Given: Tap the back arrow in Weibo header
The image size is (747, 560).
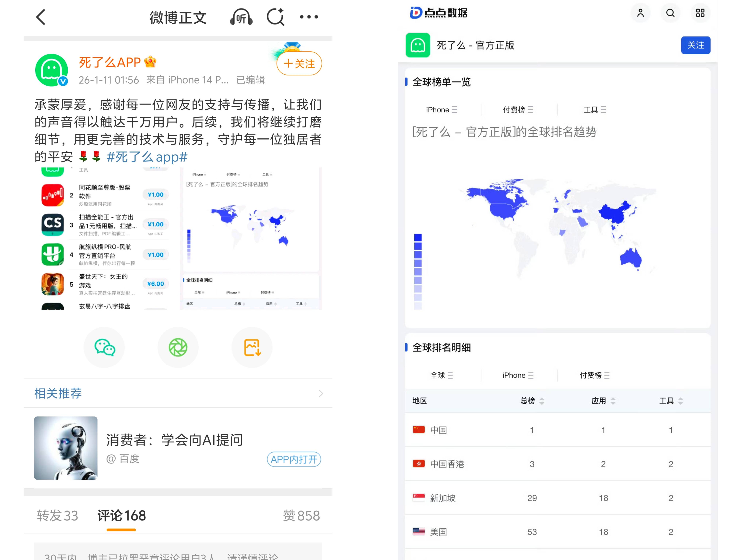Looking at the screenshot, I should (41, 17).
